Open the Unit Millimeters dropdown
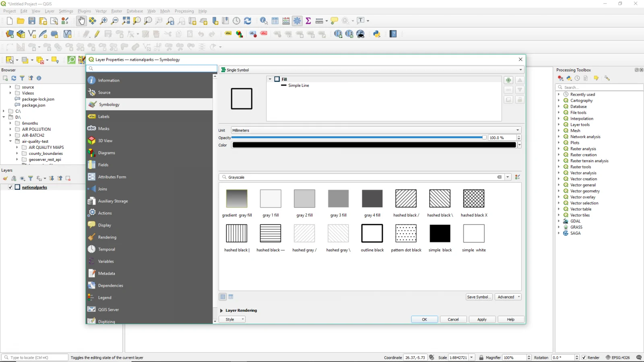This screenshot has height=362, width=644. pos(376,130)
